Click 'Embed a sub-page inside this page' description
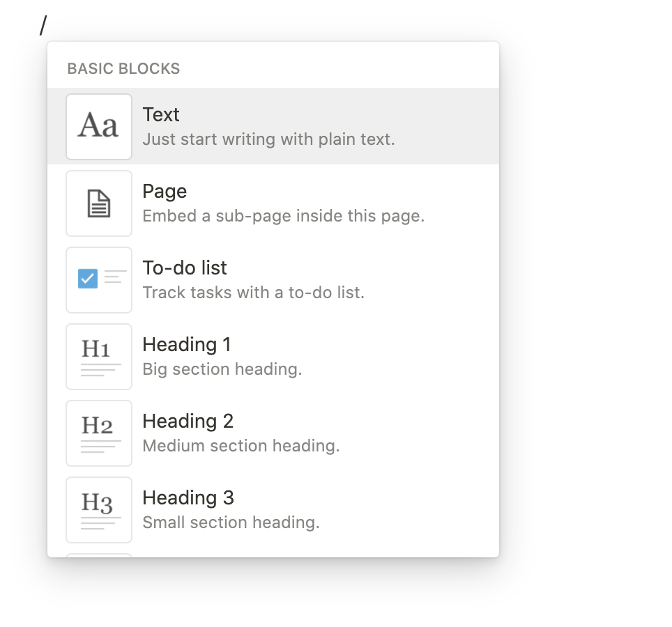672x627 pixels. point(283,216)
